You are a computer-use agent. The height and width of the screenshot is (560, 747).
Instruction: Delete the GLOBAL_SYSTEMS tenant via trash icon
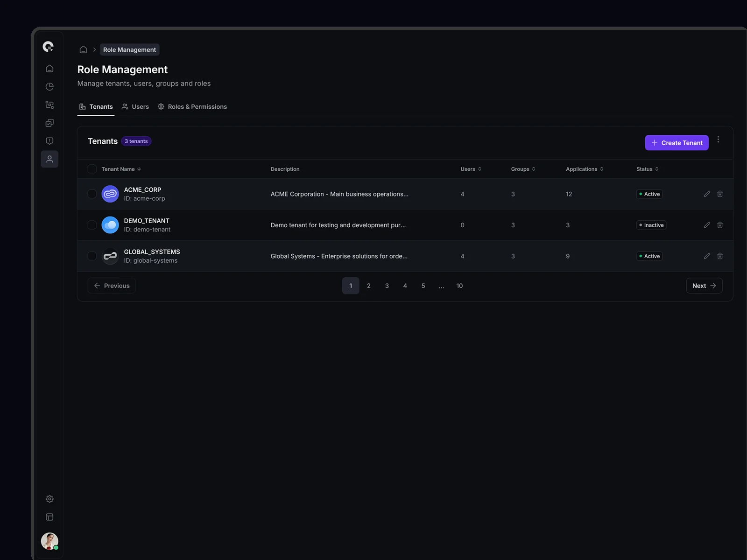(x=720, y=256)
